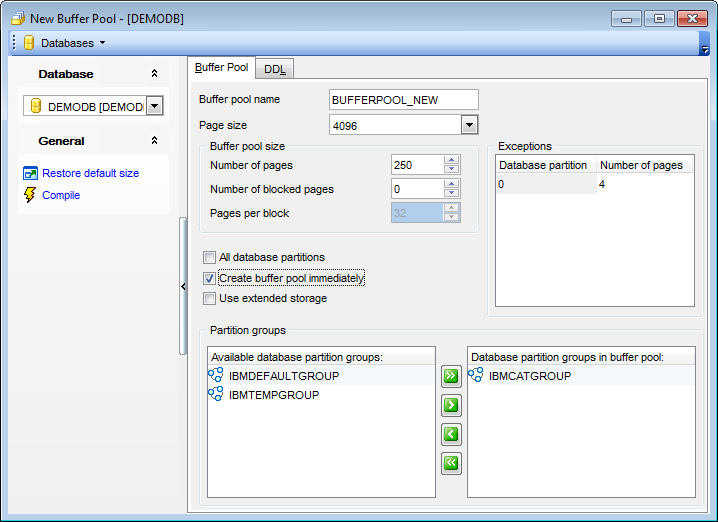Minimize the New Buffer Pool window

pos(626,19)
